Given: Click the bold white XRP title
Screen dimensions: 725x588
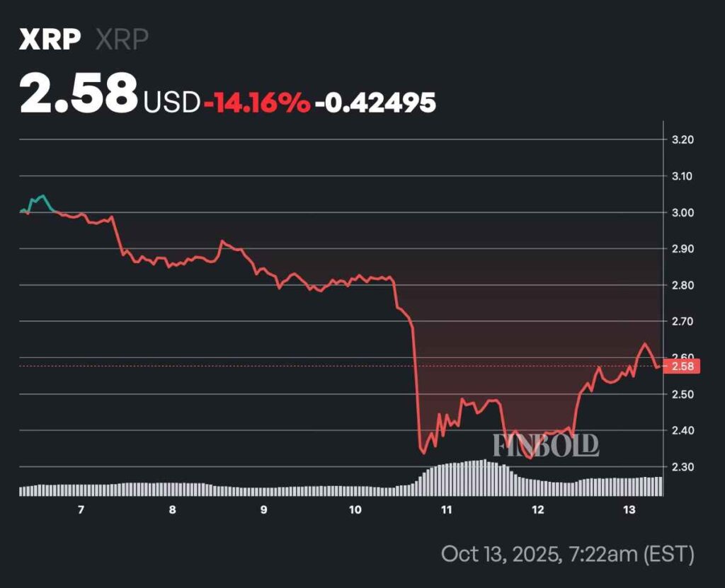Looking at the screenshot, I should coord(48,40).
